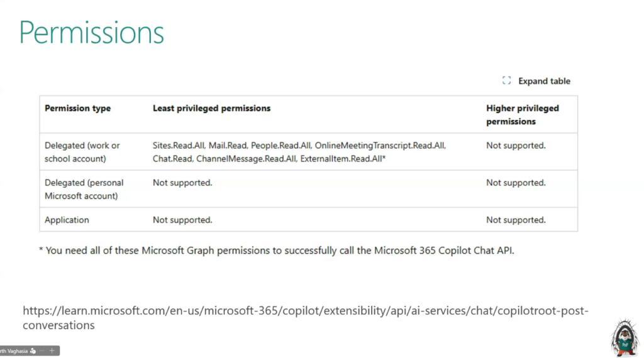Click the Expand table text label
The image size is (644, 358).
[x=544, y=81]
